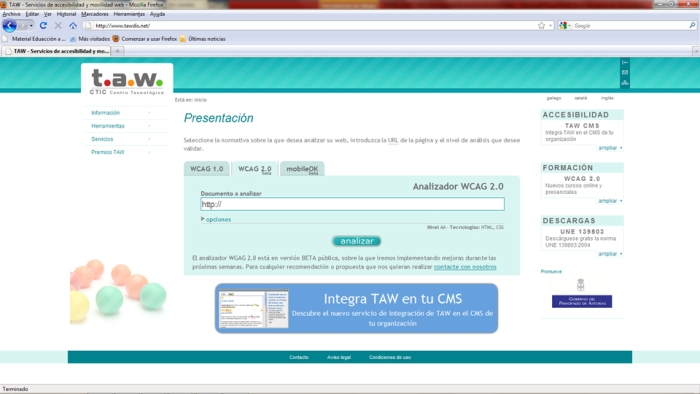
Task: Open the Editar menu
Action: pyautogui.click(x=32, y=14)
